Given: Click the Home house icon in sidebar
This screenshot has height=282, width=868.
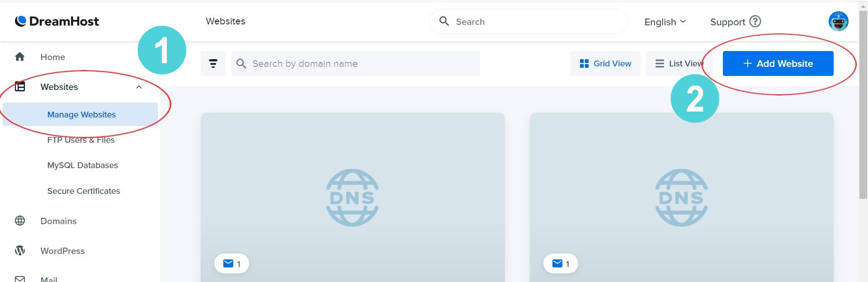Looking at the screenshot, I should pos(20,57).
